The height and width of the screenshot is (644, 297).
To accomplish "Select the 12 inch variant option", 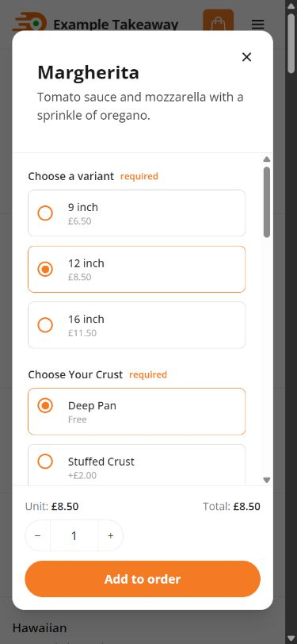I will click(x=136, y=270).
